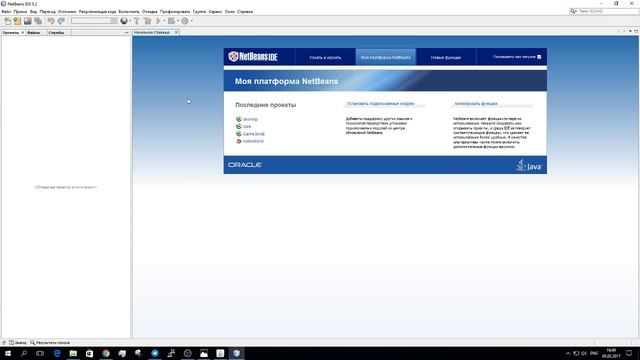Image resolution: width=640 pixels, height=360 pixels.
Task: Open the Источник menu
Action: click(x=67, y=12)
